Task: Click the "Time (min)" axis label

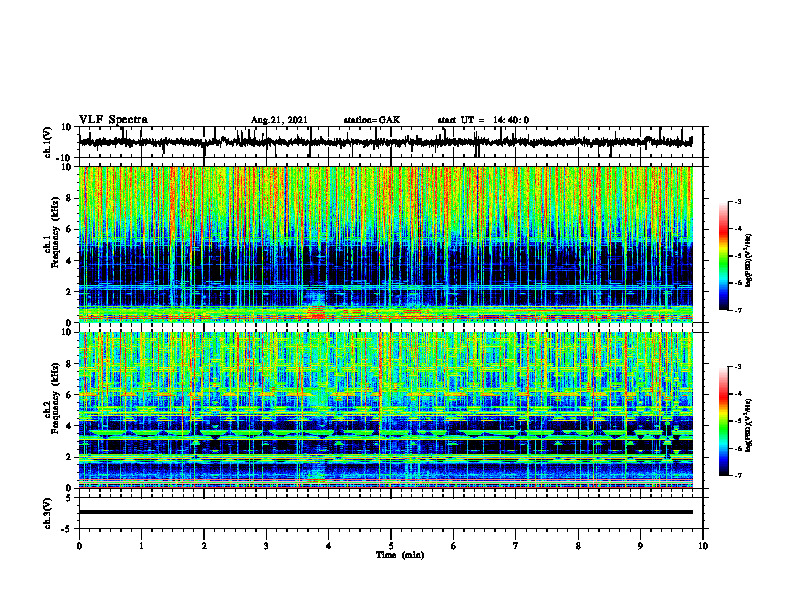Action: pos(400,555)
